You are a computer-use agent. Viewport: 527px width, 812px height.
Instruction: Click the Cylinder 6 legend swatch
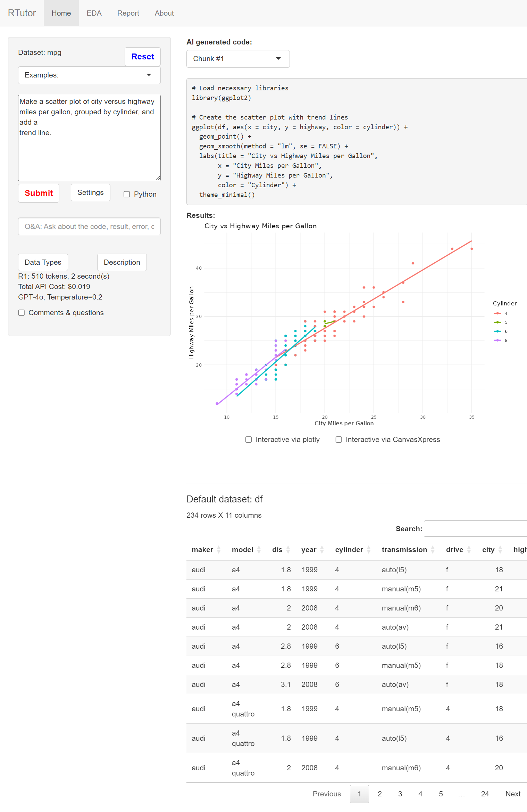tap(497, 331)
